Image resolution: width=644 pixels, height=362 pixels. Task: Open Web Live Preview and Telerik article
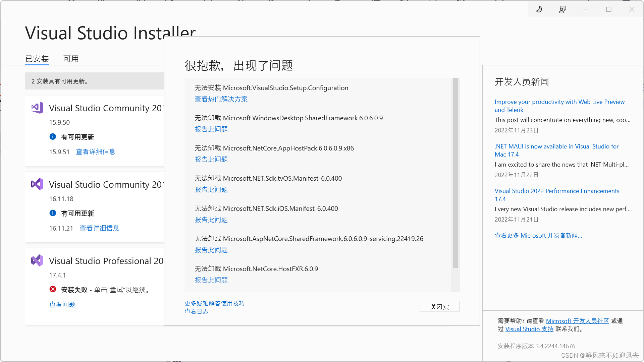pyautogui.click(x=559, y=106)
